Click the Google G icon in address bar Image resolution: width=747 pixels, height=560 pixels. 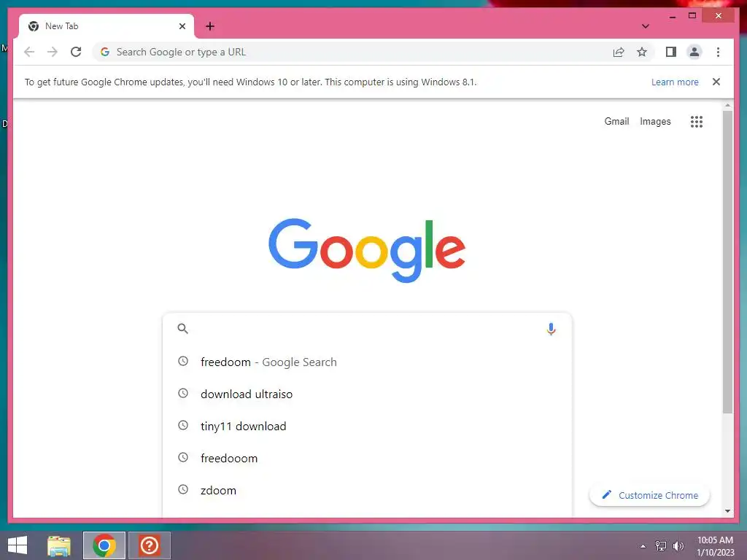point(105,52)
